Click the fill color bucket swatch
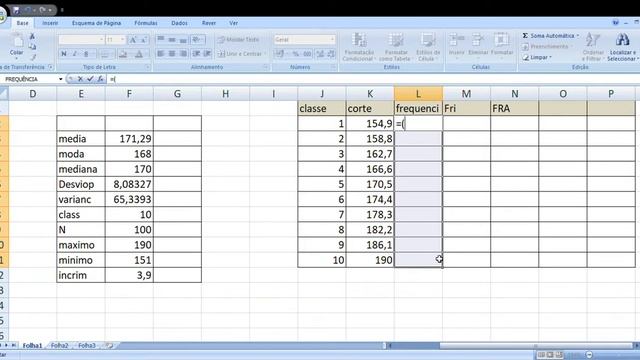This screenshot has width=640, height=360. (122, 54)
